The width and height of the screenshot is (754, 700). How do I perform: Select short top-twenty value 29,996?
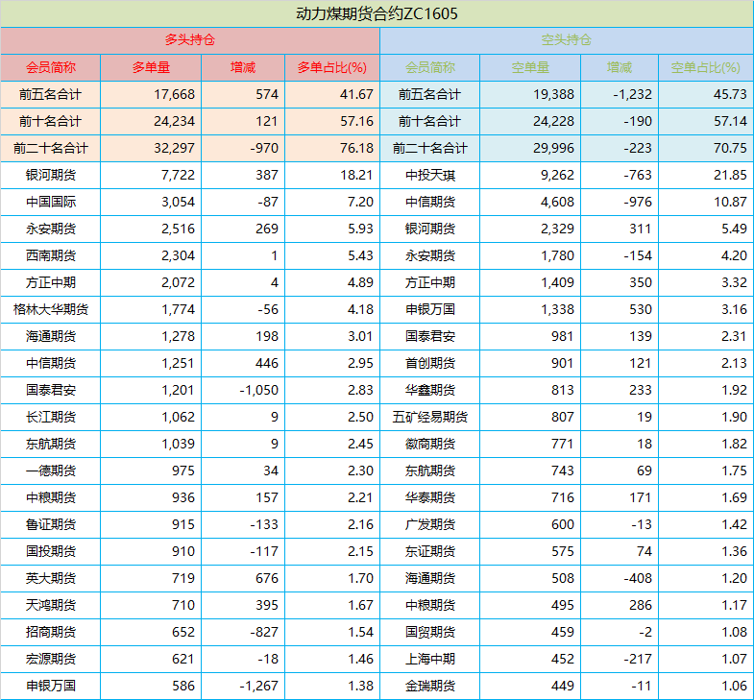click(x=553, y=148)
